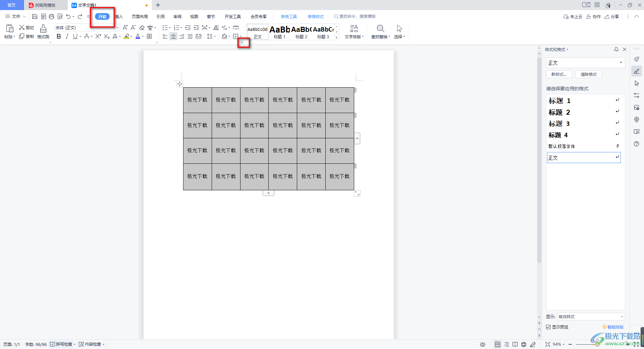Switch to the Page Layout (页面布局) tab
Screen dimensions: 644x349
point(140,16)
